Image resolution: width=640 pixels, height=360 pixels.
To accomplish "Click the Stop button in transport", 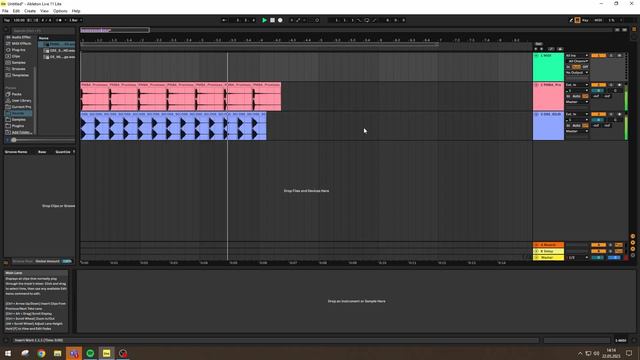I will (272, 20).
